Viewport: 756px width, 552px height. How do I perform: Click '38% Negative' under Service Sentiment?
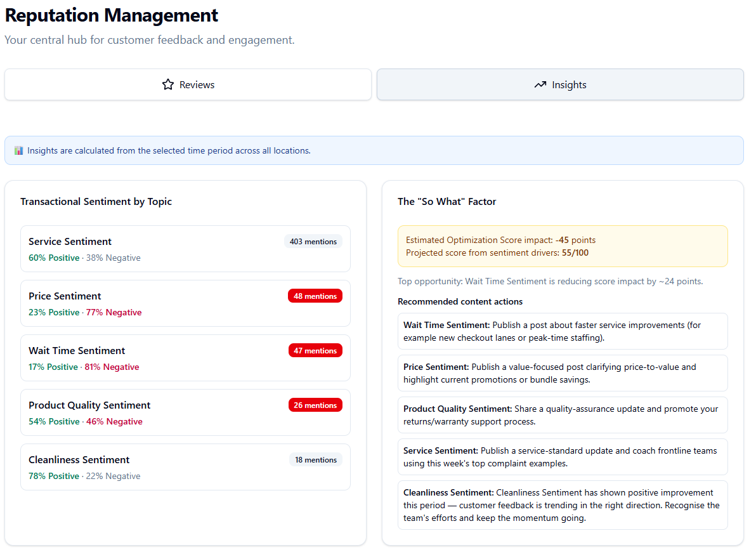[114, 258]
